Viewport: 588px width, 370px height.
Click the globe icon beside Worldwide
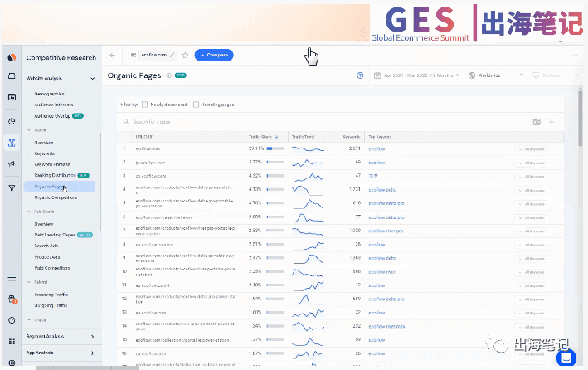click(472, 75)
